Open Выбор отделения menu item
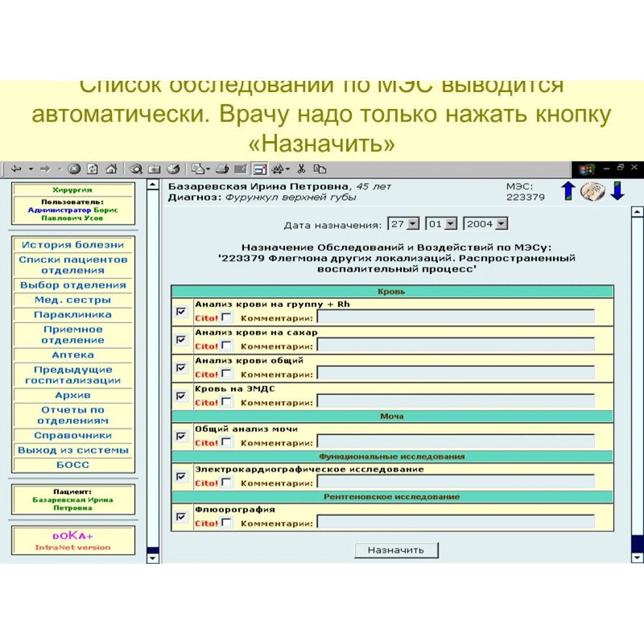This screenshot has width=644, height=644. point(73,285)
